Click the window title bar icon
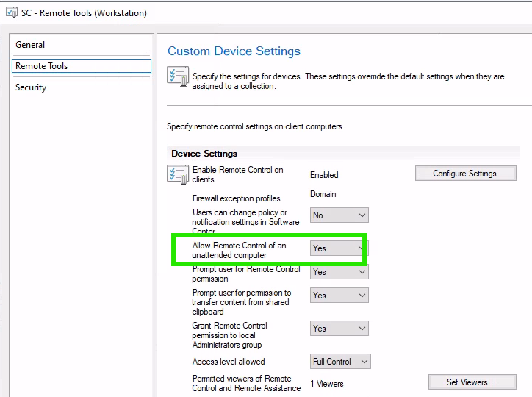This screenshot has width=532, height=397. coord(12,13)
